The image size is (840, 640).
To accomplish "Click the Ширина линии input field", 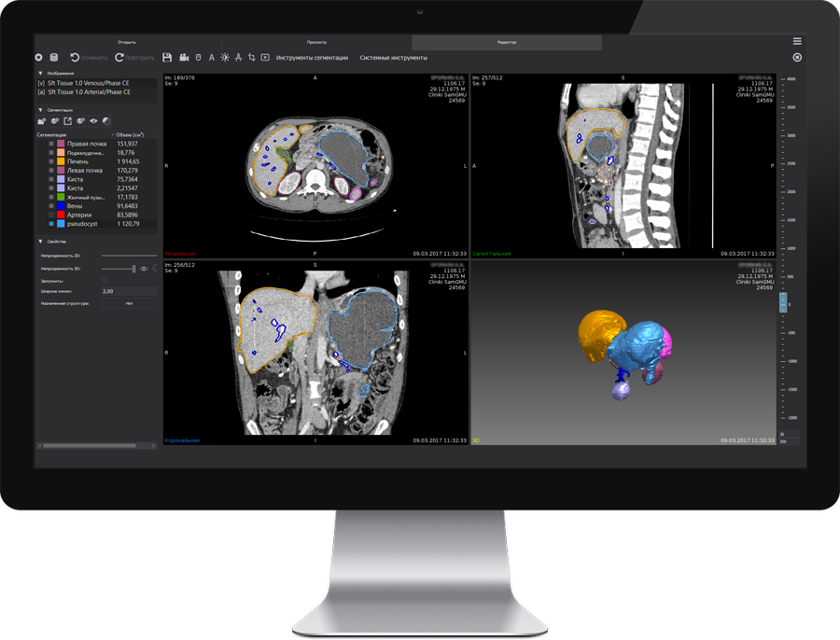I will [x=129, y=291].
